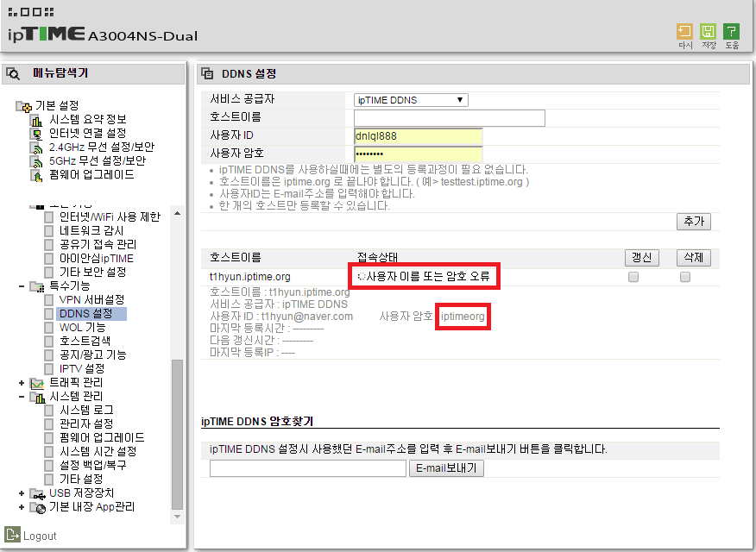This screenshot has height=552, width=756.
Task: Select VPN 서버설정 menu item
Action: pyautogui.click(x=91, y=299)
